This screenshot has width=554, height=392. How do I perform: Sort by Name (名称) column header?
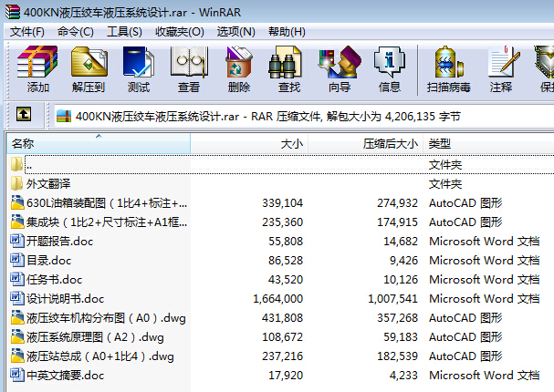point(99,144)
